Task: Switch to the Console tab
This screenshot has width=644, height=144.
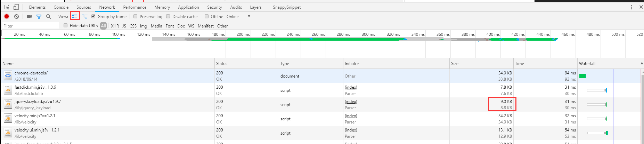Action: point(61,7)
